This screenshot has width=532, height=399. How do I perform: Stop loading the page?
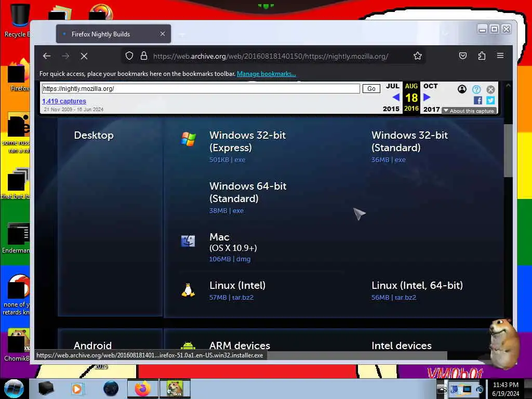[84, 56]
